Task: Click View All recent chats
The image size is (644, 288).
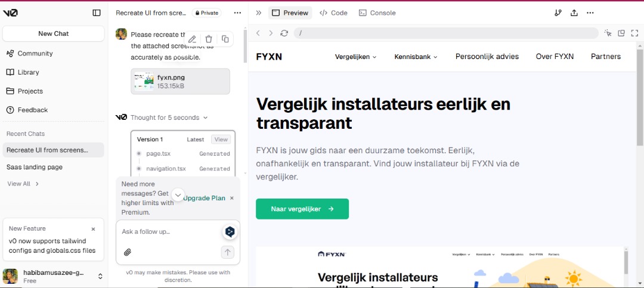Action: pyautogui.click(x=23, y=184)
